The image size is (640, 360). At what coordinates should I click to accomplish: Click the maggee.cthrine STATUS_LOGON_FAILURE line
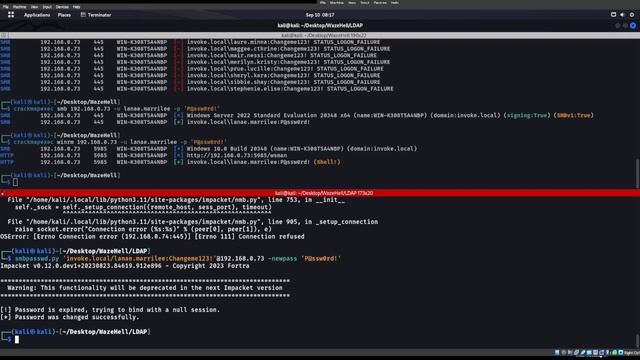tap(195, 49)
